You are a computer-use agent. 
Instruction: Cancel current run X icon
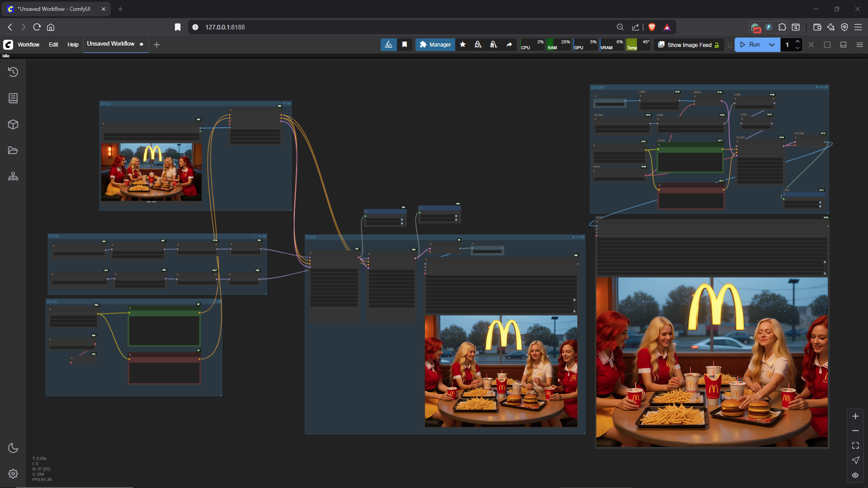click(811, 44)
